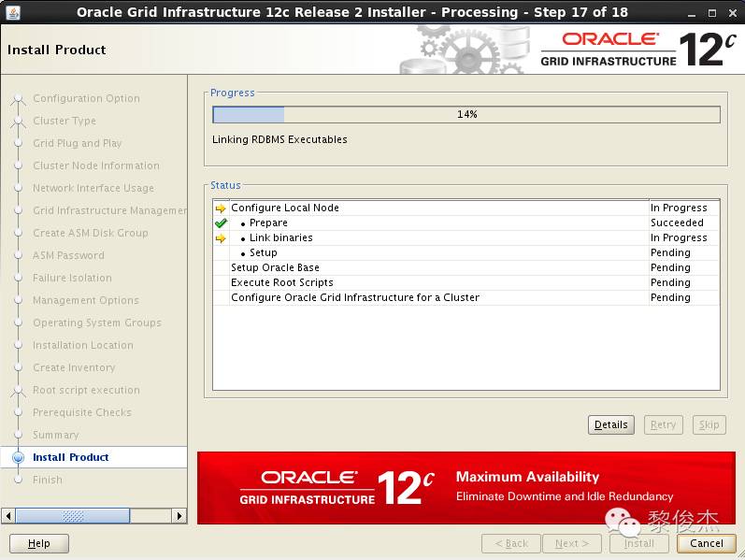Click the 14% progress bar
The image size is (745, 560).
466,115
